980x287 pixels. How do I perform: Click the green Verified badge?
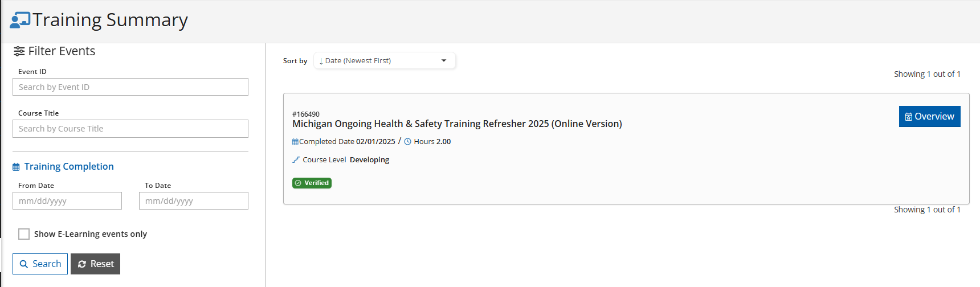pyautogui.click(x=312, y=183)
